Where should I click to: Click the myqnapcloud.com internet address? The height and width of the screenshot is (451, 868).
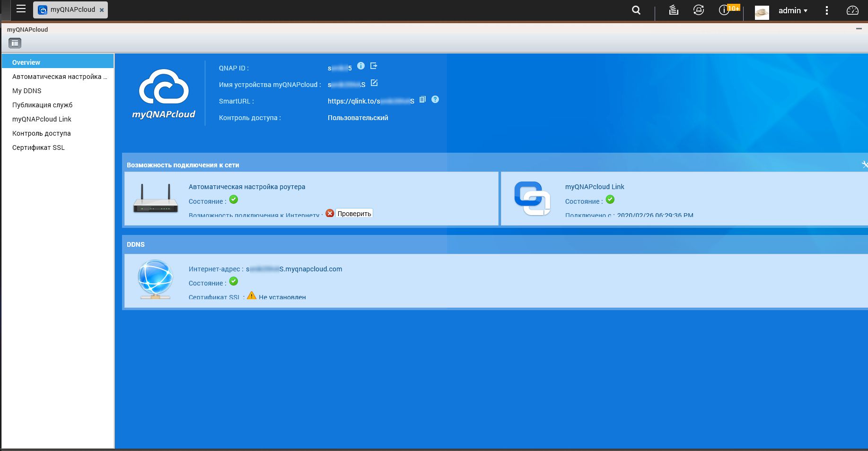[x=294, y=269]
